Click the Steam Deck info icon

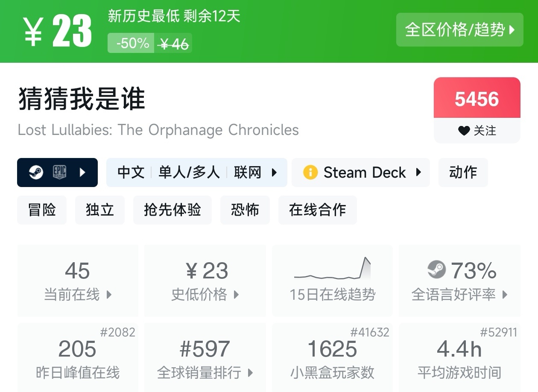tap(310, 173)
